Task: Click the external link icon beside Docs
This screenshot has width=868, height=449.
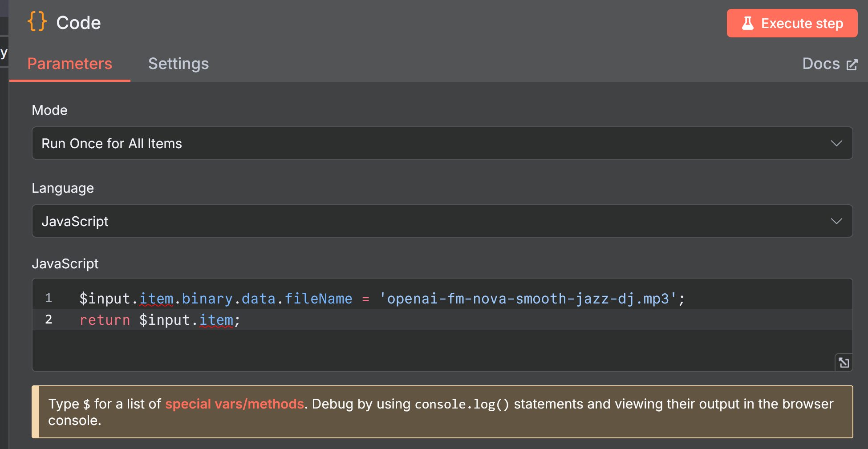Action: click(x=852, y=64)
